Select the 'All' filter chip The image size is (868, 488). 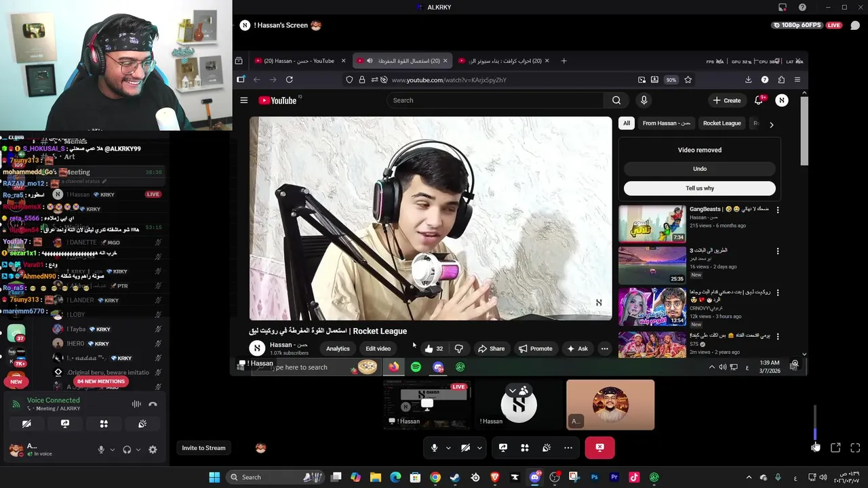pyautogui.click(x=627, y=123)
